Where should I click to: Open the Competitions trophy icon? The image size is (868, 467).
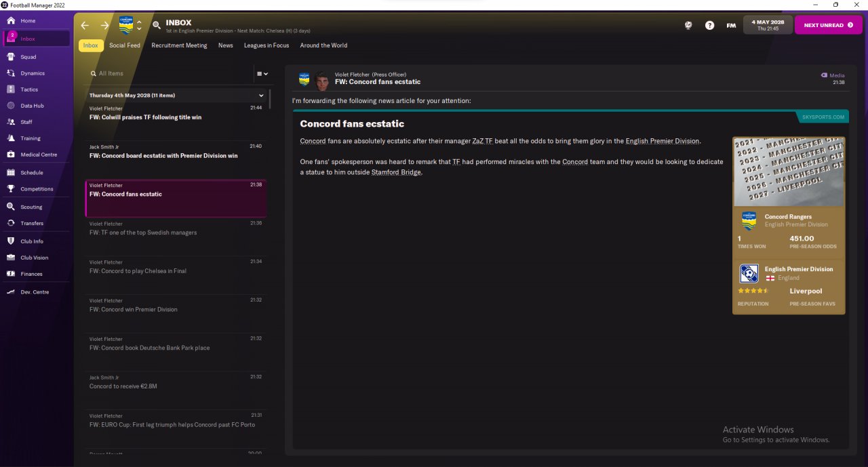[11, 189]
